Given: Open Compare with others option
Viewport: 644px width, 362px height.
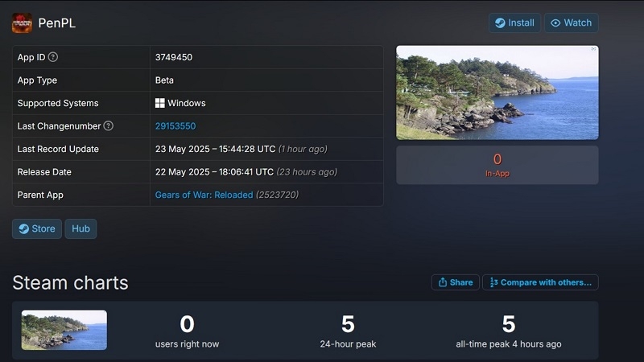Looking at the screenshot, I should [540, 282].
